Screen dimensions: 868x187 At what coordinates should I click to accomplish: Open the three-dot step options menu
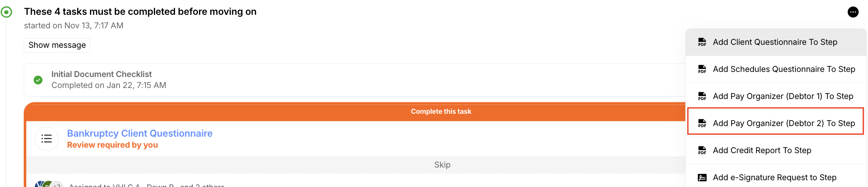[853, 12]
